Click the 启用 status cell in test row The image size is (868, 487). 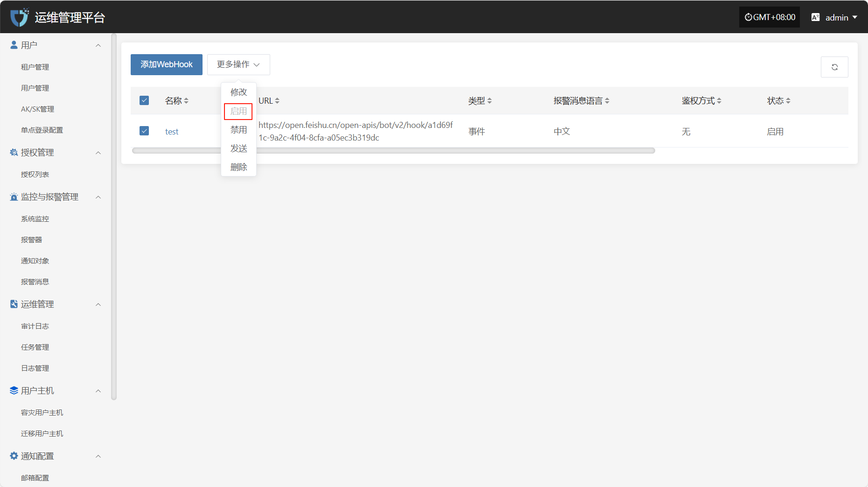[775, 132]
